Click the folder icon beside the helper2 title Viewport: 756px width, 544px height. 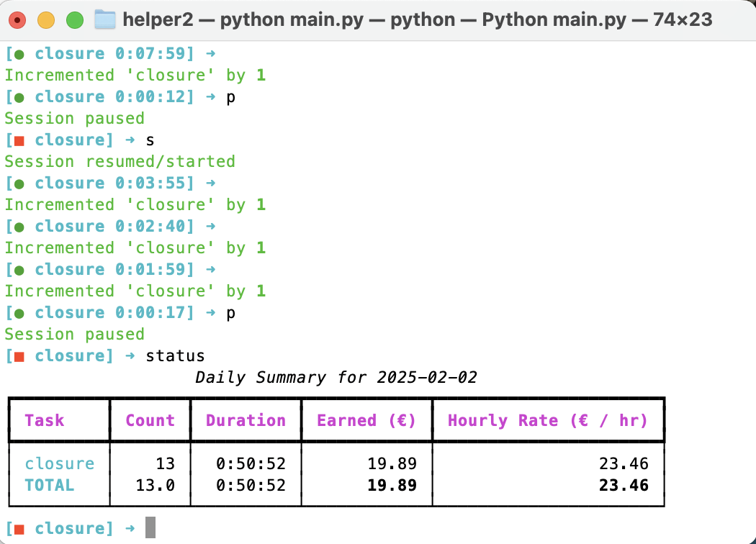click(104, 19)
